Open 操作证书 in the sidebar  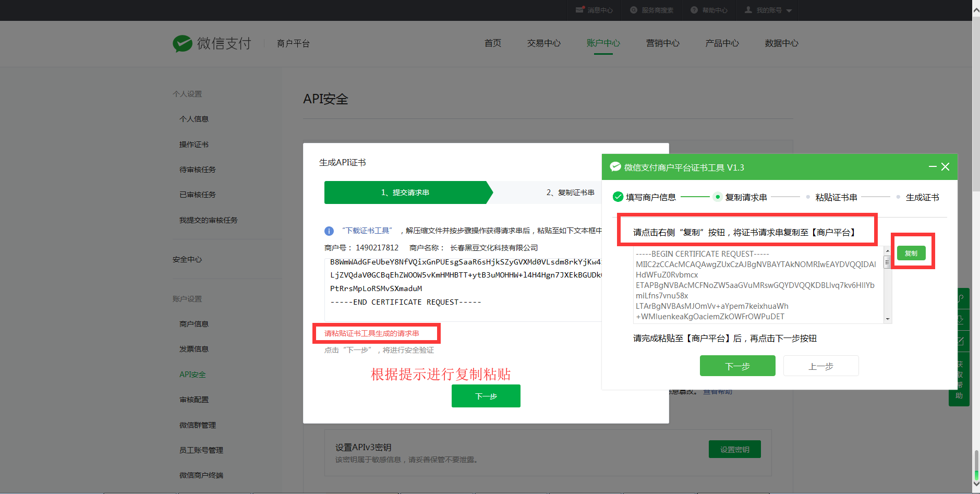[194, 144]
